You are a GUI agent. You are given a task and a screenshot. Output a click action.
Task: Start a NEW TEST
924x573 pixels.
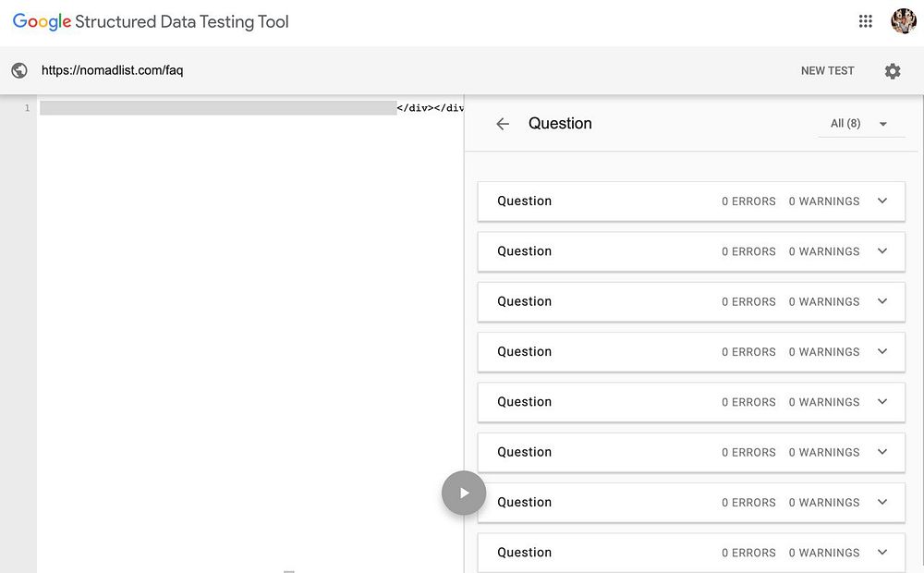pos(827,71)
